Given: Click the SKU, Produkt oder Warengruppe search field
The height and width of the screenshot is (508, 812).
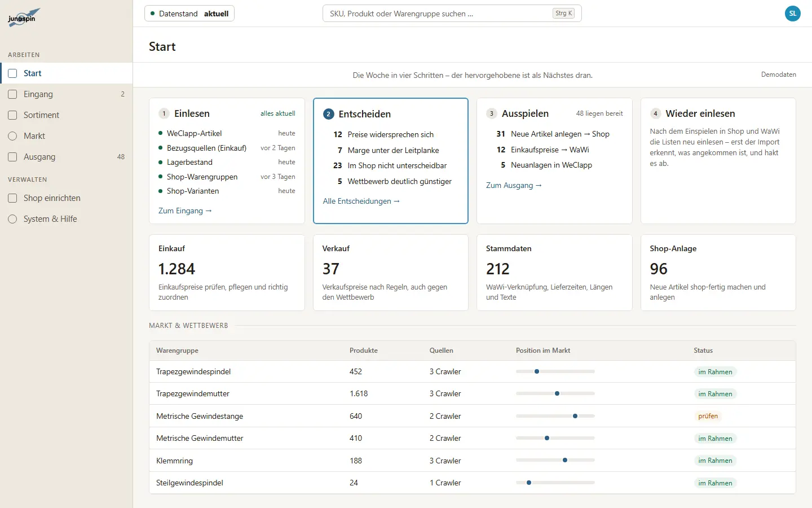Looking at the screenshot, I should pyautogui.click(x=452, y=14).
